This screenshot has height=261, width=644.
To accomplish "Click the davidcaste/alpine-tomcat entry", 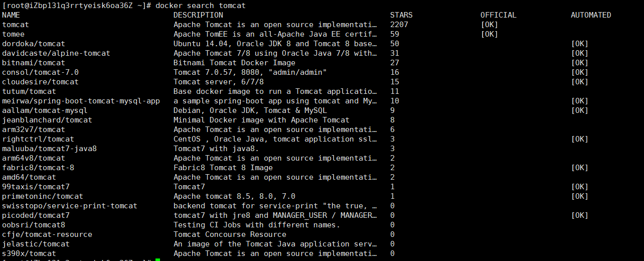I will (x=56, y=53).
